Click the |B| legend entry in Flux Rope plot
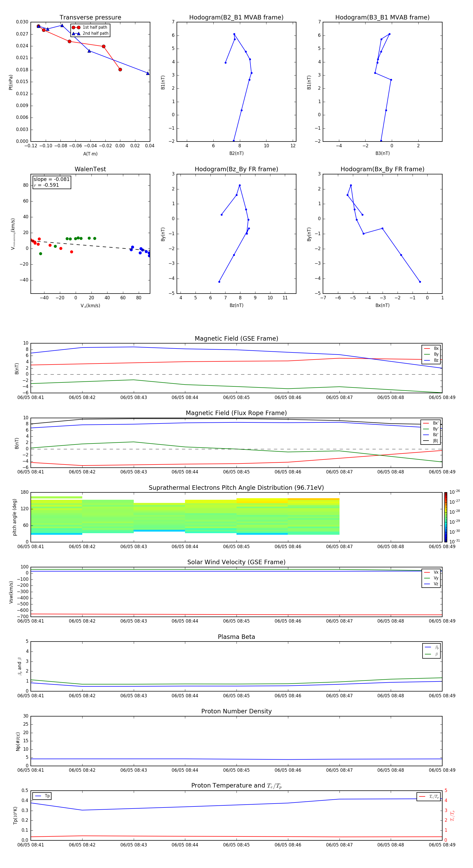Image resolution: width=473 pixels, height=868 pixels. point(431,441)
